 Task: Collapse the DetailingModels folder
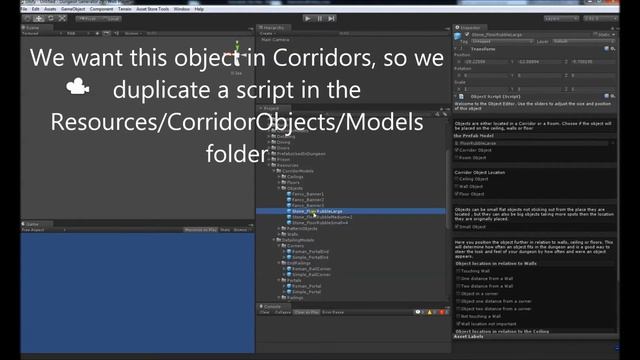click(274, 240)
